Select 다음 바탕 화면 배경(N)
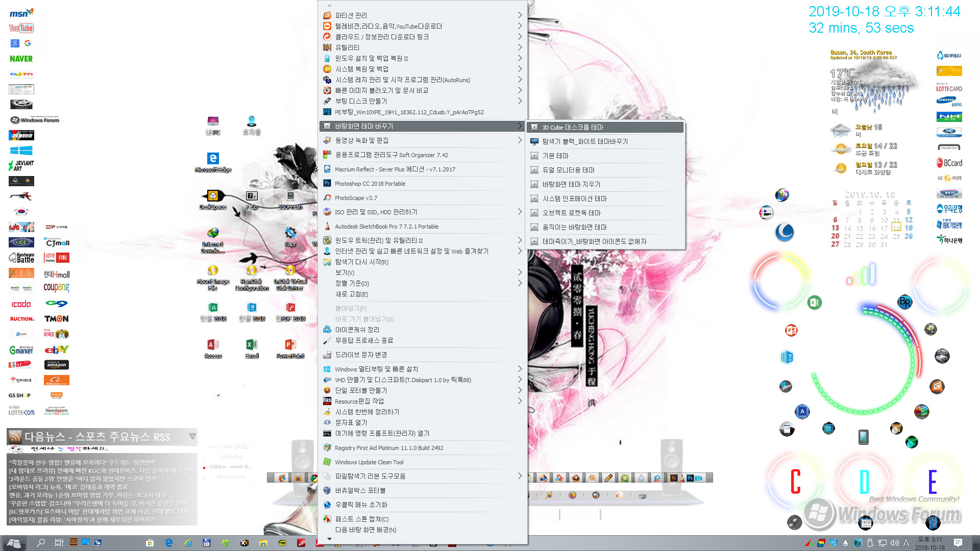The image size is (980, 551). click(423, 530)
